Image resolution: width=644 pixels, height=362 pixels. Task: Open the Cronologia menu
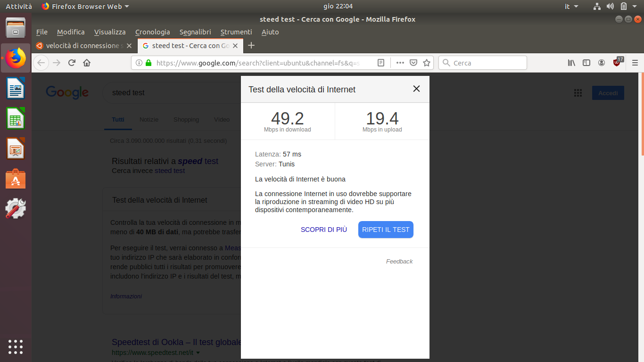pyautogui.click(x=152, y=32)
